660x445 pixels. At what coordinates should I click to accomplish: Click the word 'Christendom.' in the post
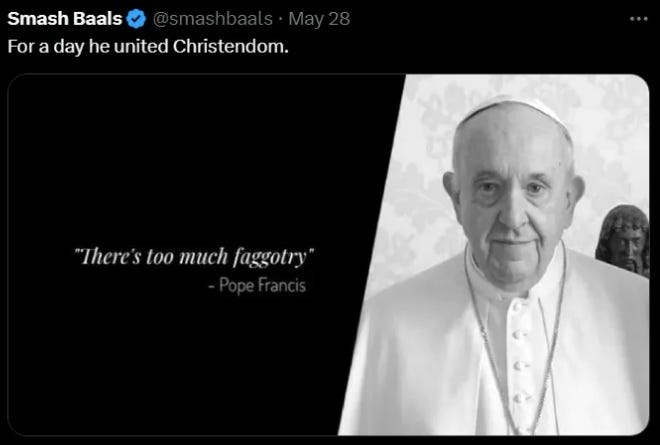coord(231,46)
